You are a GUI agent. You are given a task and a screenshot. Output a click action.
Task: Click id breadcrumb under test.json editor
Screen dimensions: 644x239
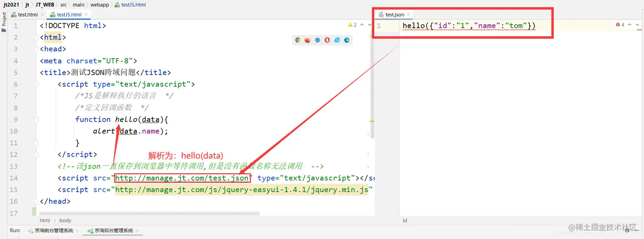(405, 221)
